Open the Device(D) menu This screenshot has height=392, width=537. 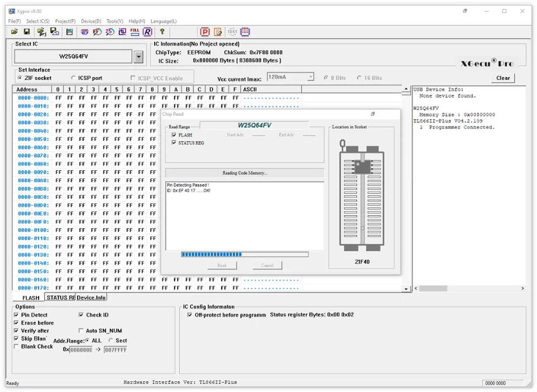click(91, 21)
